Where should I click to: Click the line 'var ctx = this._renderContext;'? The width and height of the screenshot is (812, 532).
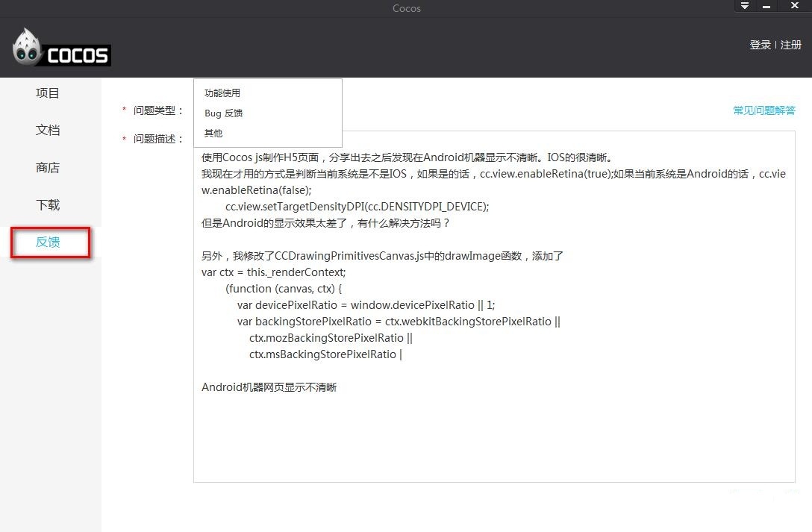click(273, 272)
